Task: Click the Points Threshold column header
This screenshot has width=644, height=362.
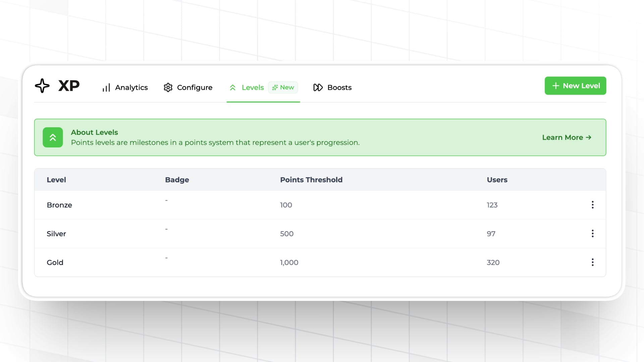Action: pos(311,180)
